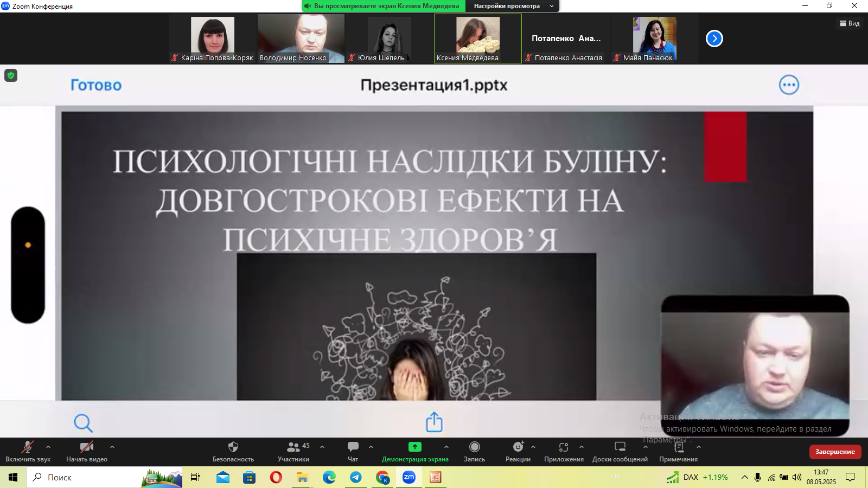The image size is (868, 488).
Task: Show hidden tray icons arrow
Action: coord(744,477)
